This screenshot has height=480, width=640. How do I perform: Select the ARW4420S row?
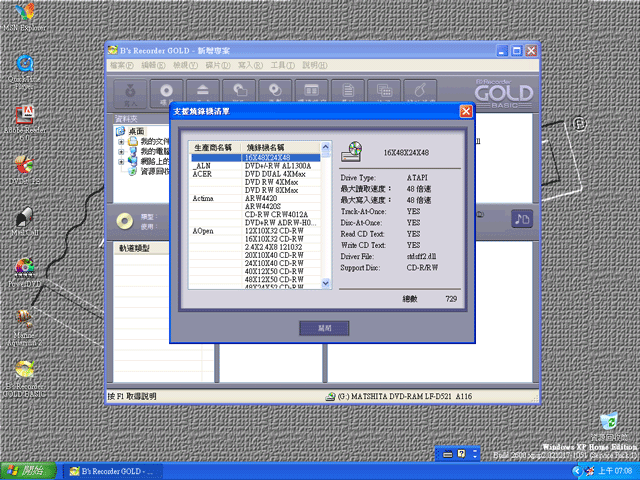[255, 207]
